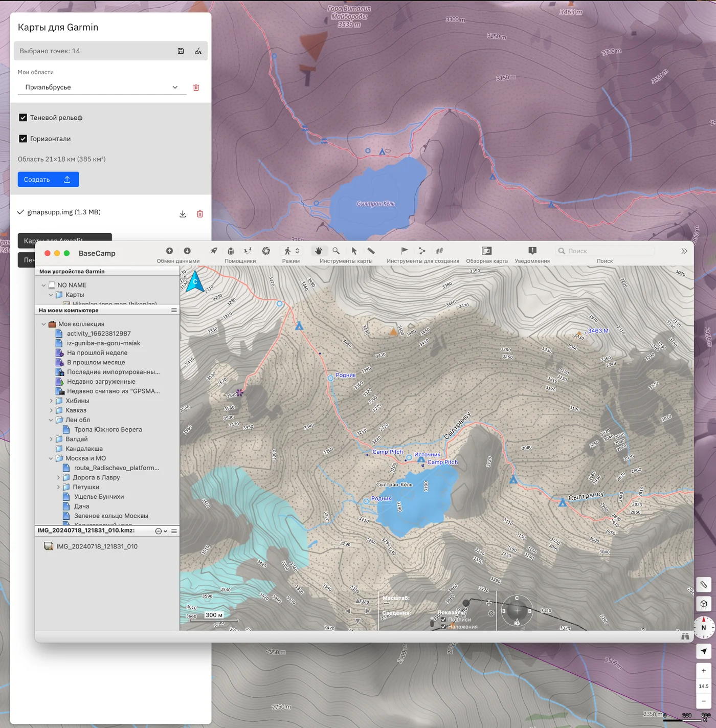
Task: Expand the Дорога в Лавру folder
Action: click(58, 478)
